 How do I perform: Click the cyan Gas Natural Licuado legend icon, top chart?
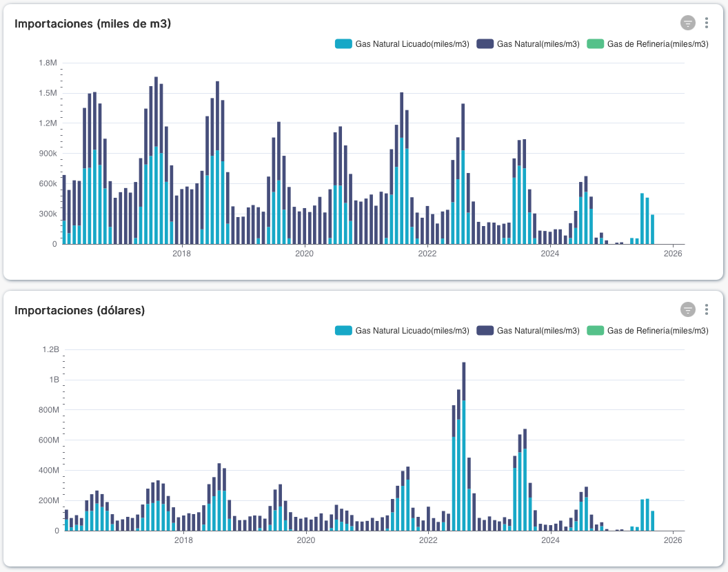coord(343,43)
